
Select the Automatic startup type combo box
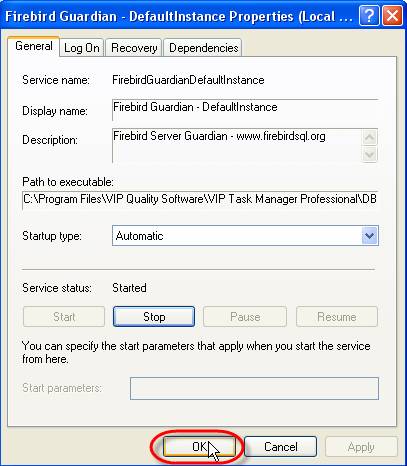pyautogui.click(x=245, y=236)
